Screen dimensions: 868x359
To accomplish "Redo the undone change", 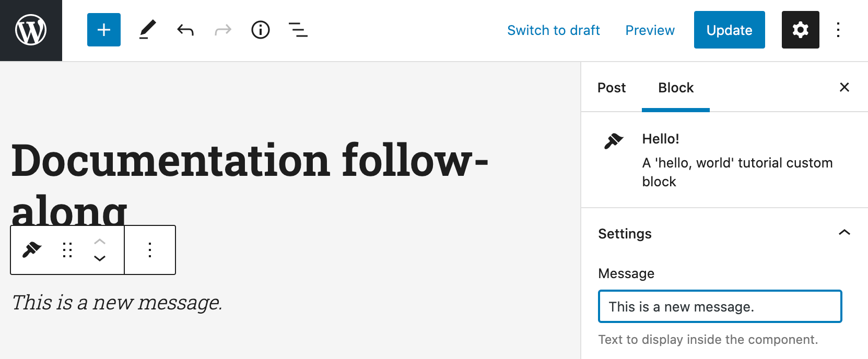I will tap(223, 30).
